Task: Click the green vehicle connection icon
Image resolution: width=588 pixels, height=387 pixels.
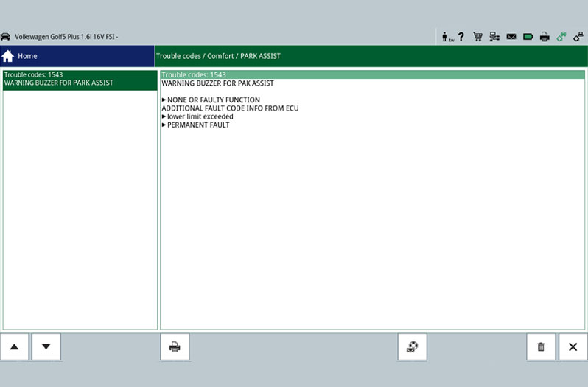Action: [561, 37]
